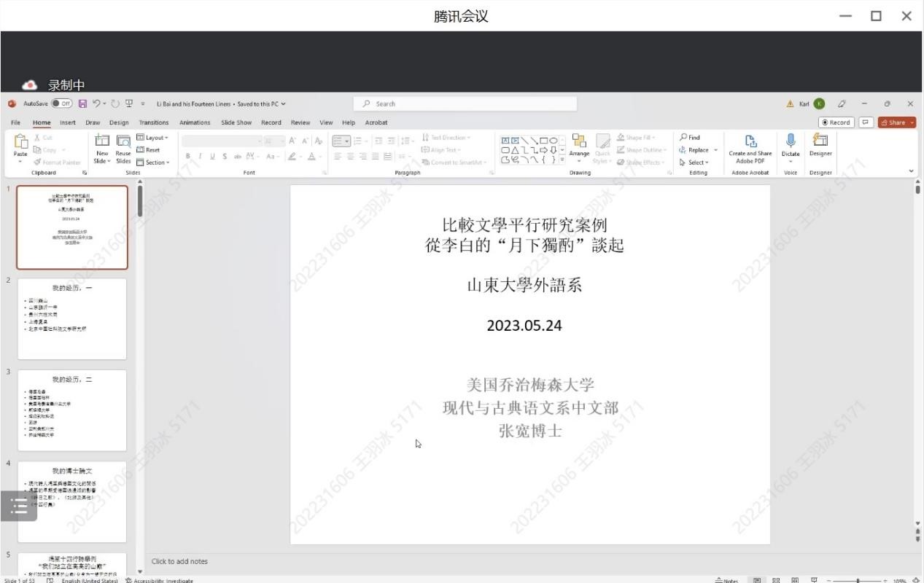Screen dimensions: 924x583
Task: Open the Reuse Slides tool
Action: coord(123,148)
